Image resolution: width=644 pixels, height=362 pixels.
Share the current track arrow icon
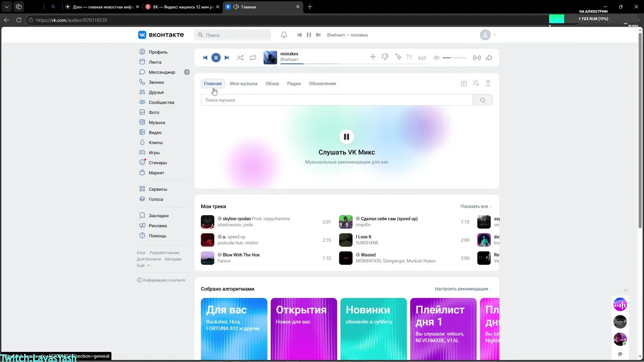[x=489, y=58]
